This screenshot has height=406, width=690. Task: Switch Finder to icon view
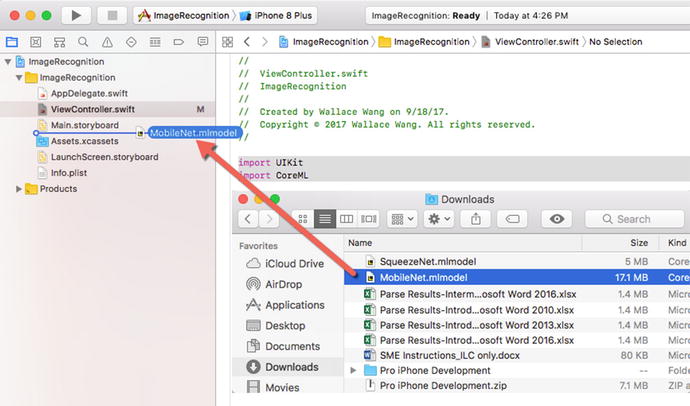(x=303, y=219)
